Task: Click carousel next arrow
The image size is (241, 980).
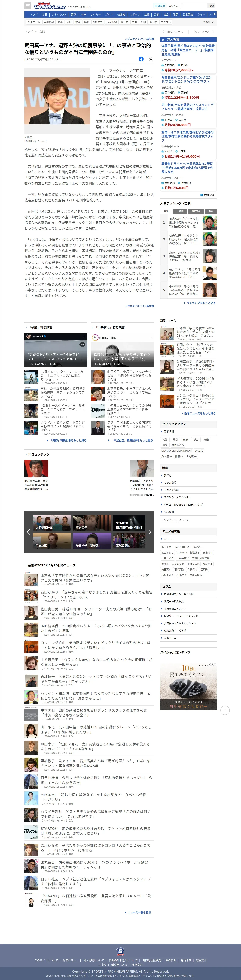Action: (150, 532)
